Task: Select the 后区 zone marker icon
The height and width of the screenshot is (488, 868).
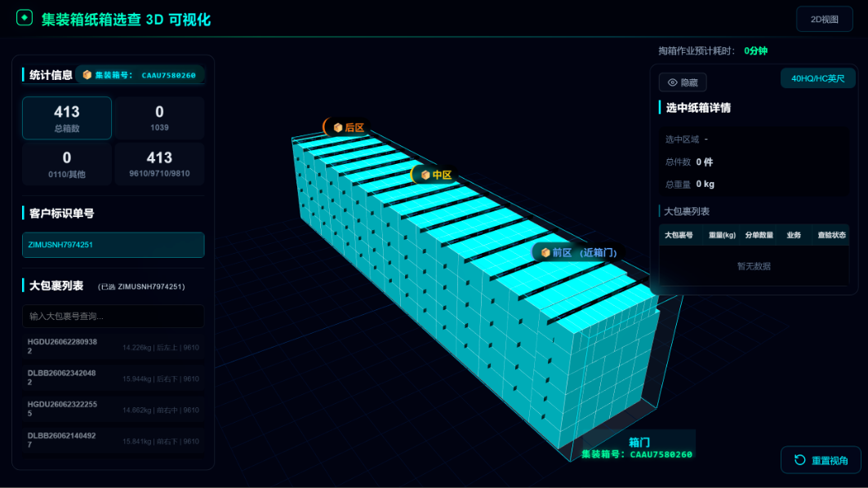Action: click(338, 128)
